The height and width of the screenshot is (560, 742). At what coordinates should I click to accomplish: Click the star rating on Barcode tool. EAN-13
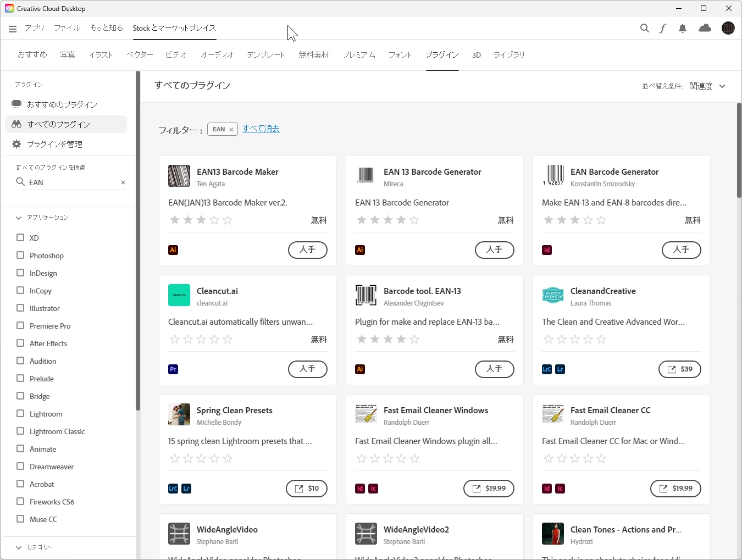pyautogui.click(x=388, y=340)
